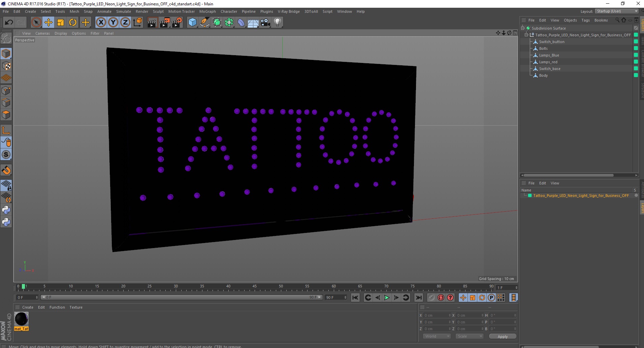The height and width of the screenshot is (348, 644).
Task: Click frame 45 on the timeline ruler
Action: 255,287
